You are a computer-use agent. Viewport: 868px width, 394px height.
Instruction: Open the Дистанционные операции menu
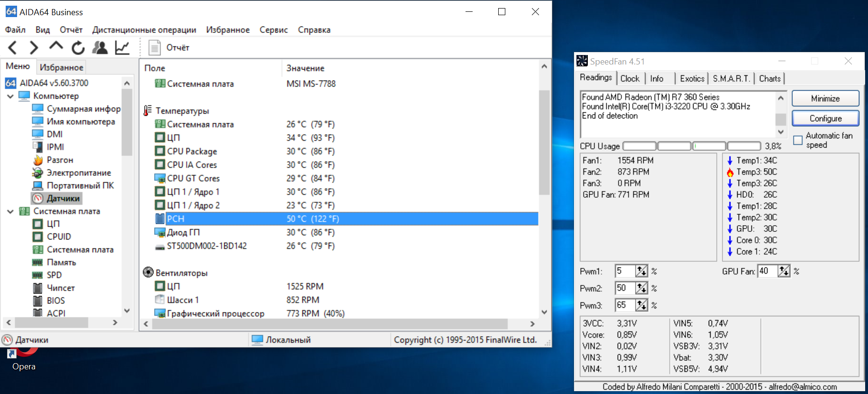click(144, 30)
